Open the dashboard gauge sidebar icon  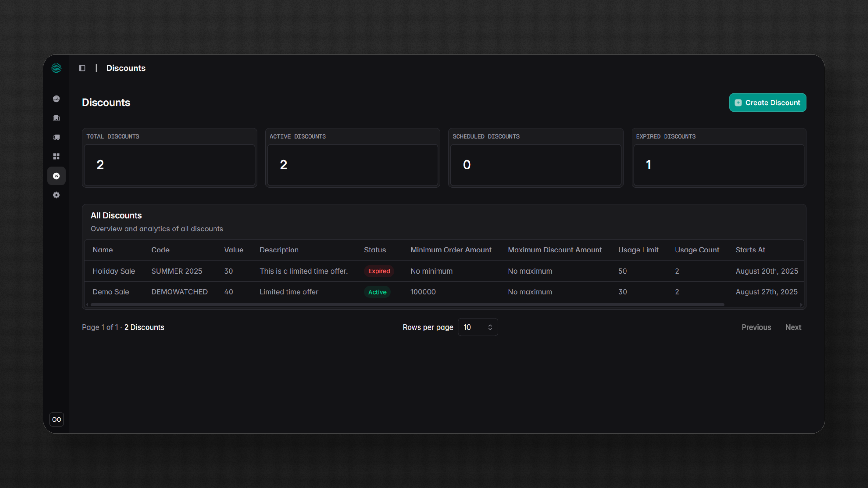56,99
